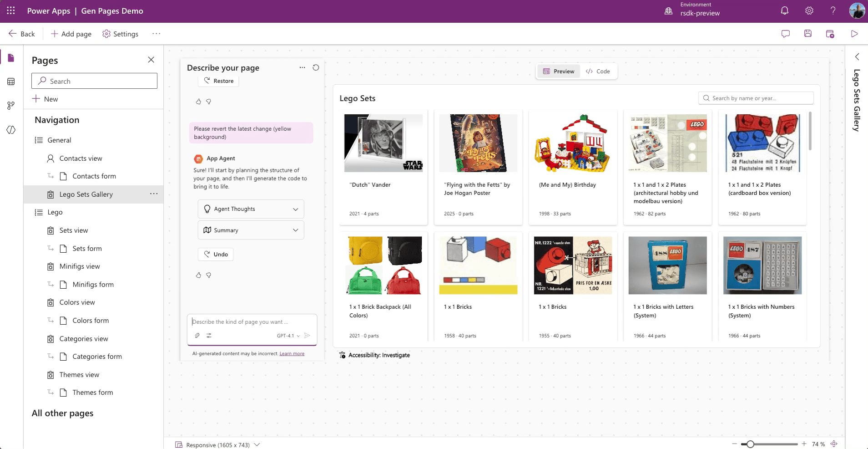
Task: Open the GPT-4.1 model dropdown
Action: tap(288, 336)
